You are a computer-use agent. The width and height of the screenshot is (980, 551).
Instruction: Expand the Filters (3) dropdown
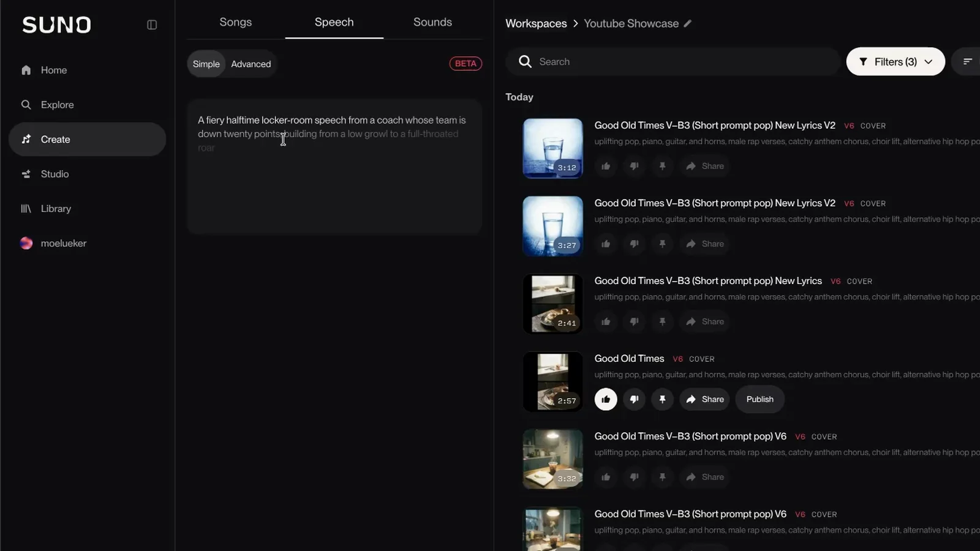click(895, 61)
